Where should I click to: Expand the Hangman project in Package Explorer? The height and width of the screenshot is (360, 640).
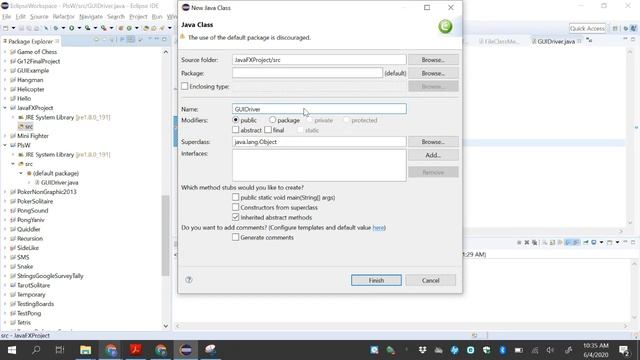pyautogui.click(x=5, y=80)
